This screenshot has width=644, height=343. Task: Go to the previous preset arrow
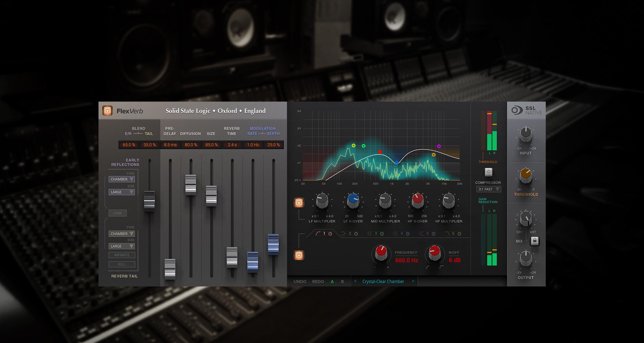coord(355,281)
